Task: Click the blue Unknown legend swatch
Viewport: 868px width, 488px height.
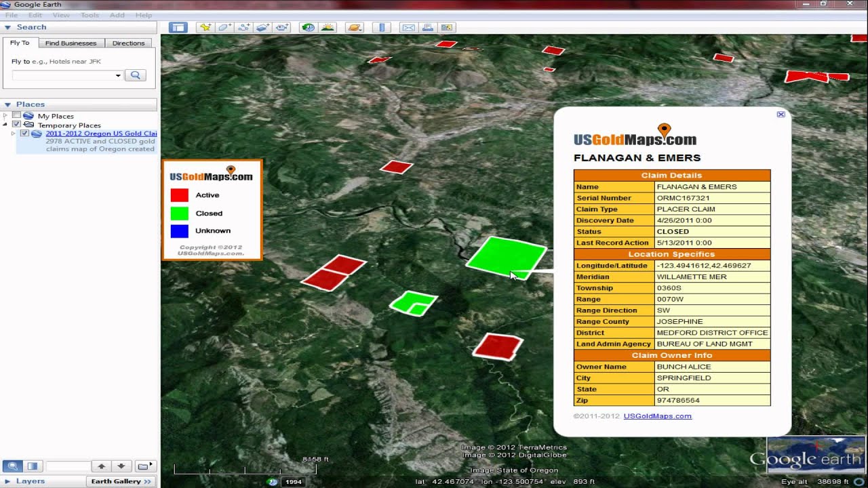Action: pyautogui.click(x=179, y=230)
